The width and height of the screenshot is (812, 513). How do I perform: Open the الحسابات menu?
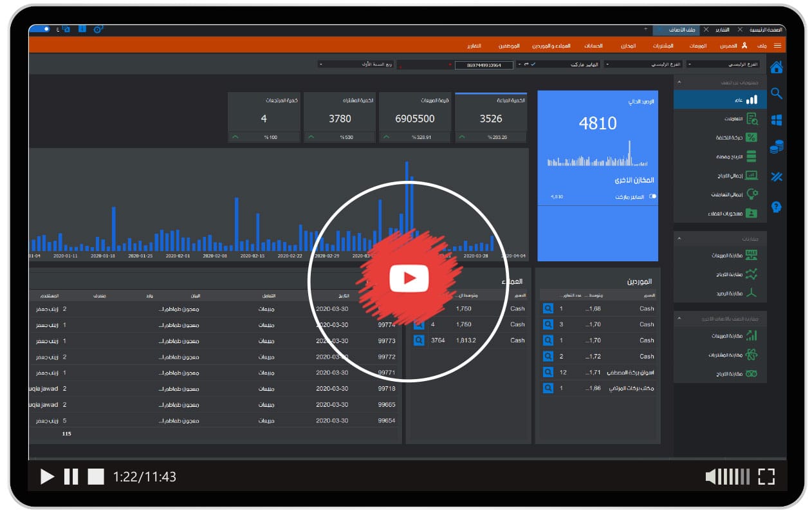point(593,46)
